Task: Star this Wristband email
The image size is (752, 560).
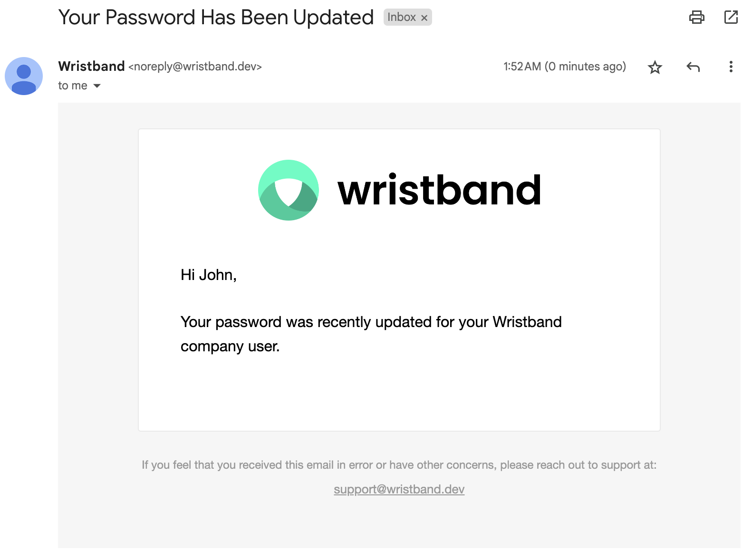Action: tap(655, 67)
